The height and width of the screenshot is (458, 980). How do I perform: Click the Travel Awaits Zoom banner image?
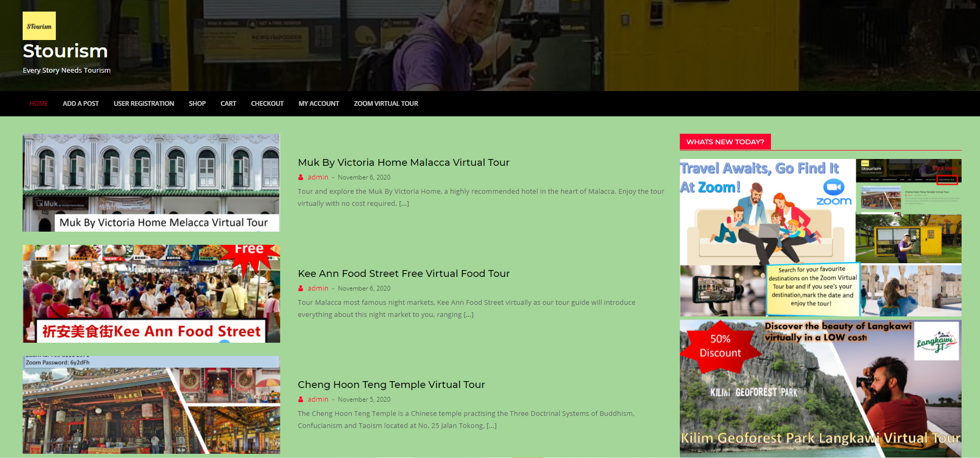coord(820,237)
